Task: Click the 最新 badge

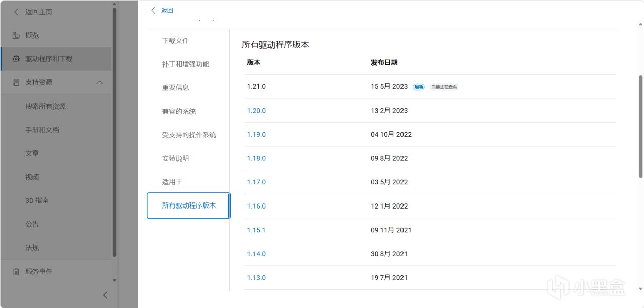Action: (419, 87)
